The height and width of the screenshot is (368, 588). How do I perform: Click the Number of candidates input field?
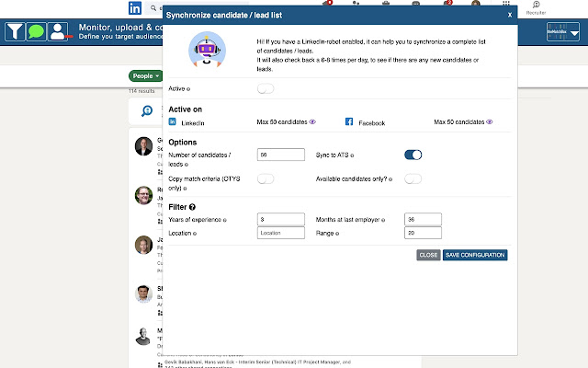[280, 155]
